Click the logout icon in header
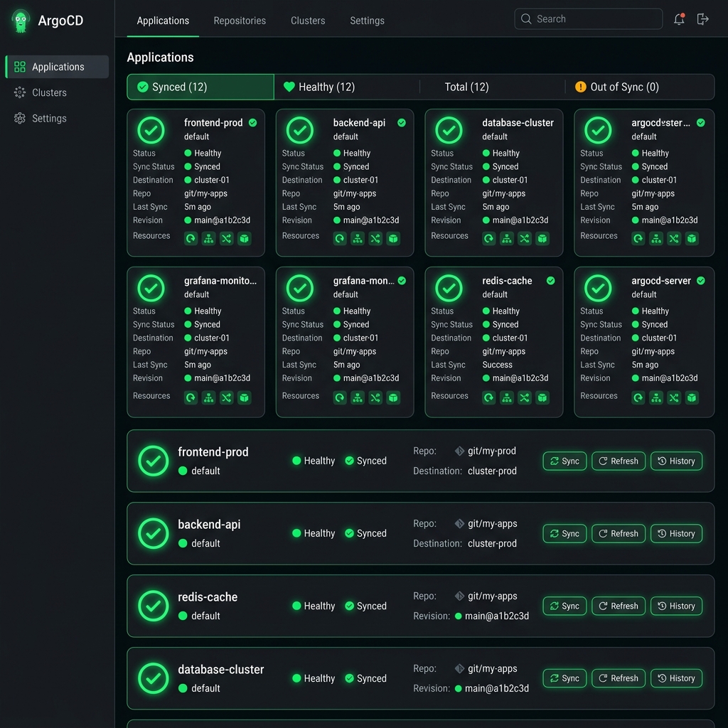Screen dimensions: 728x728 coord(702,19)
